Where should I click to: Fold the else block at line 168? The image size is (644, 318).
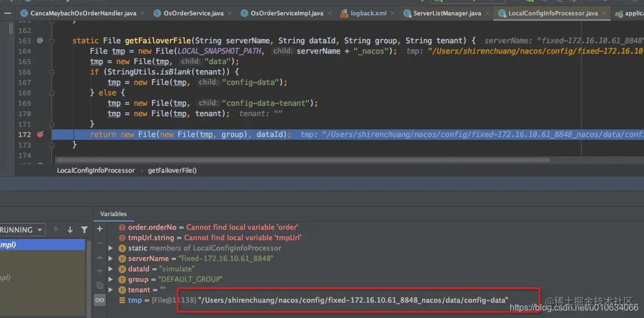click(x=52, y=93)
